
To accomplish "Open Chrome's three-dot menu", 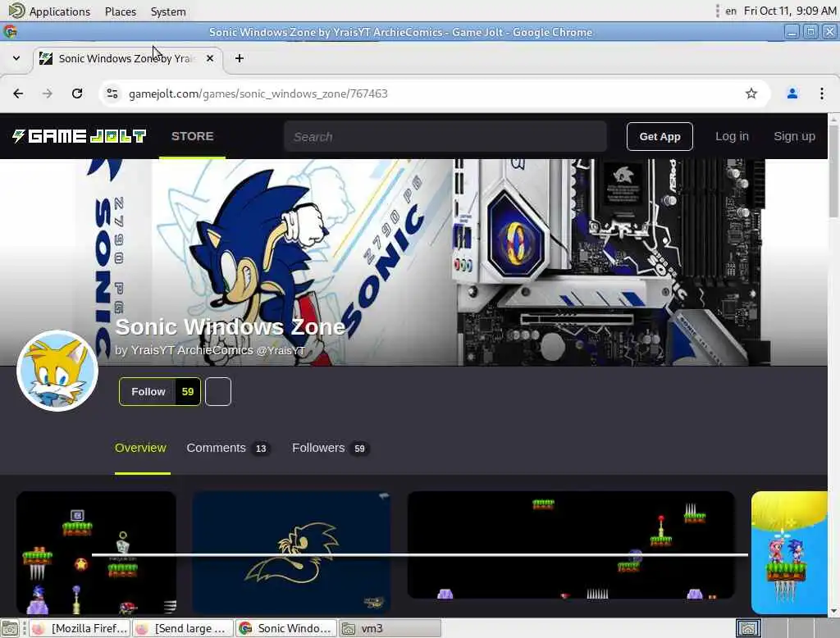I will (x=822, y=93).
